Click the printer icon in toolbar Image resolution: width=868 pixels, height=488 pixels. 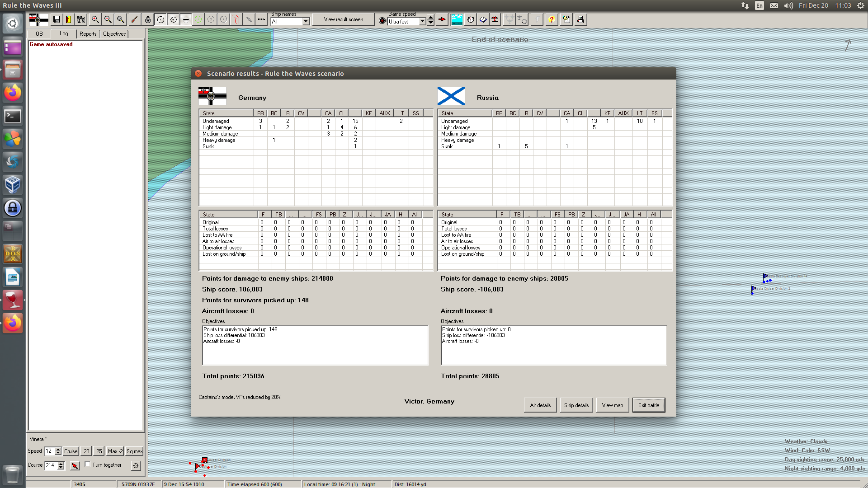pyautogui.click(x=580, y=19)
